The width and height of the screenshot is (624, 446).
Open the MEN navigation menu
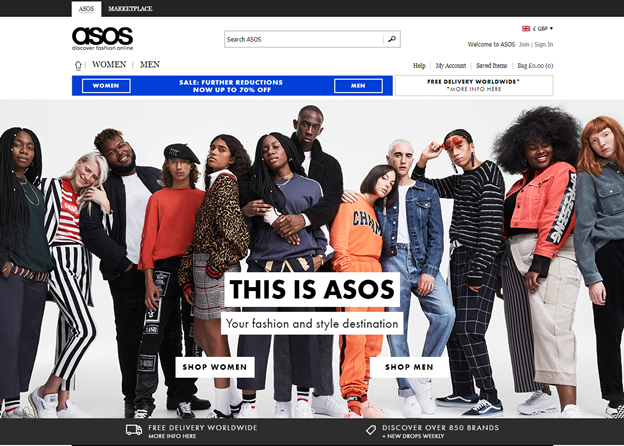[x=150, y=64]
